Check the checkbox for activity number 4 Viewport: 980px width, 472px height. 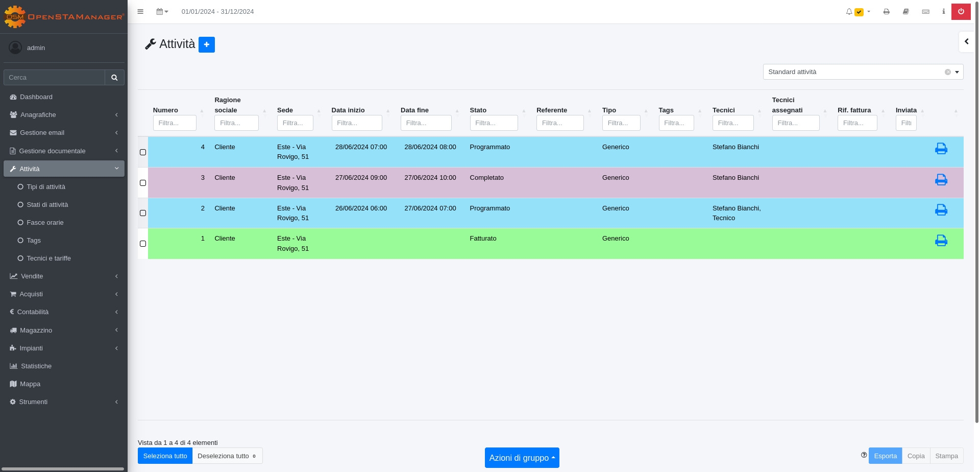pyautogui.click(x=143, y=152)
